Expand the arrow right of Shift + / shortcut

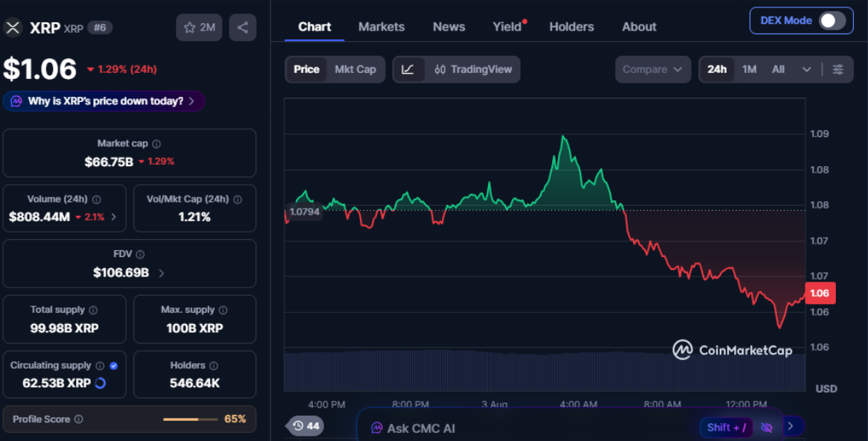(791, 425)
